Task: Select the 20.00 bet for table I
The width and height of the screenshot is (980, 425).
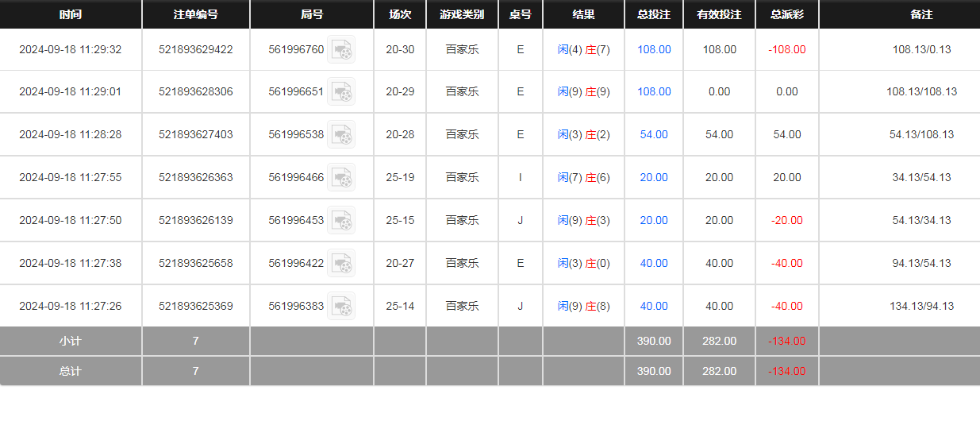Action: point(654,178)
